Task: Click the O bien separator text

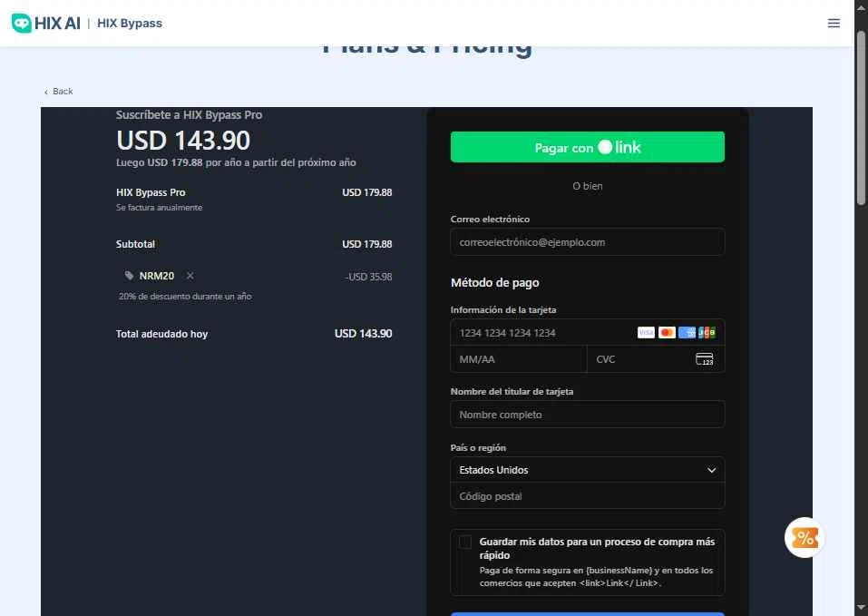Action: (588, 186)
